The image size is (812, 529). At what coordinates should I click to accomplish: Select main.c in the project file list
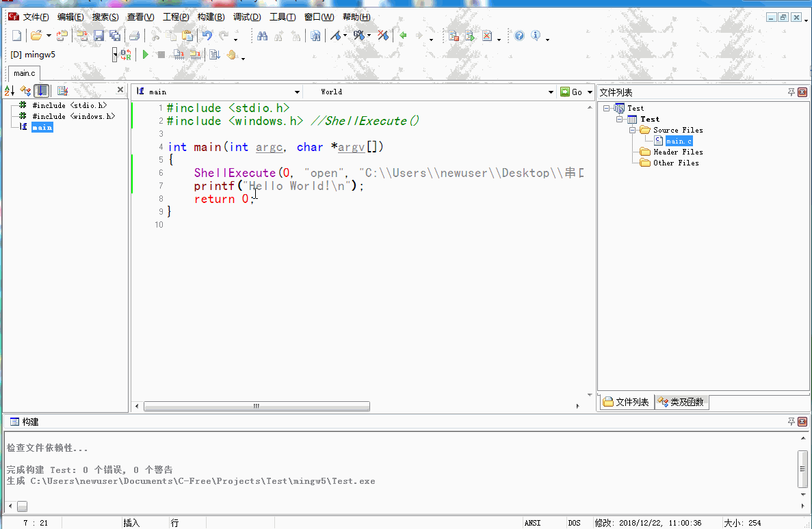point(678,141)
